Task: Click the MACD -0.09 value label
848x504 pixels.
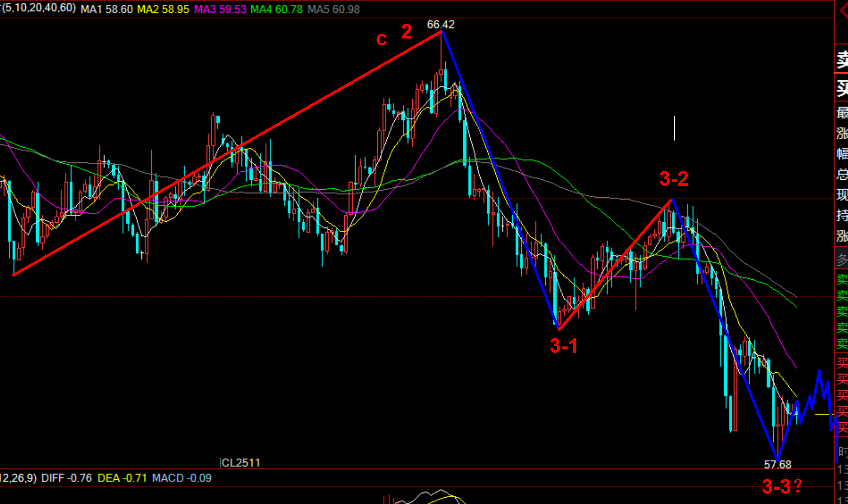Action: coord(182,478)
